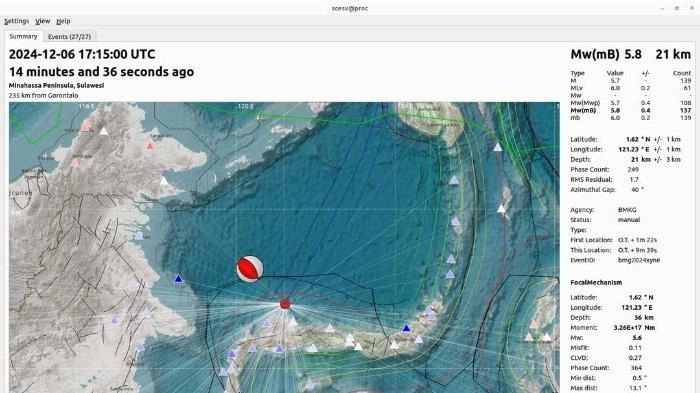700x393 pixels.
Task: Click the origin time 2024-12-06 17:15:00 UTC
Action: point(82,54)
